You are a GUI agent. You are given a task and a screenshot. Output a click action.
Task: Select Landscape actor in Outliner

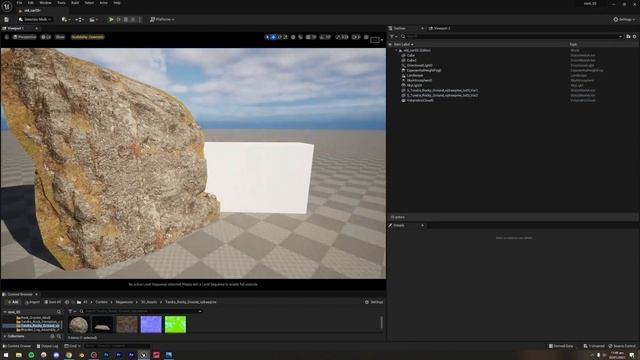(x=415, y=76)
